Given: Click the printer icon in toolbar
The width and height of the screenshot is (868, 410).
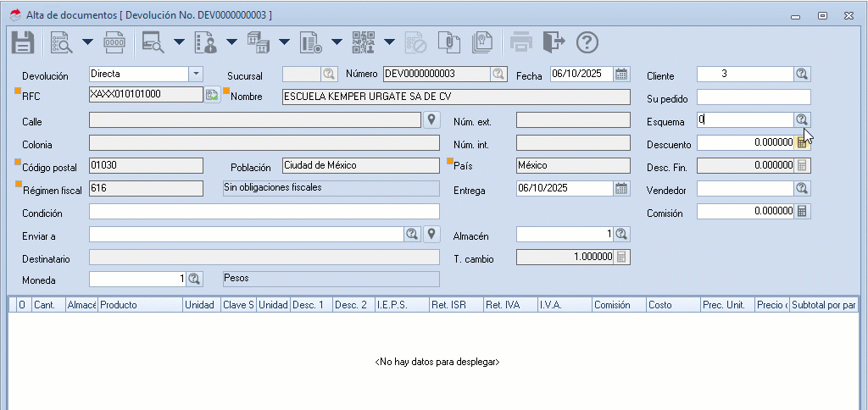Looking at the screenshot, I should (520, 42).
